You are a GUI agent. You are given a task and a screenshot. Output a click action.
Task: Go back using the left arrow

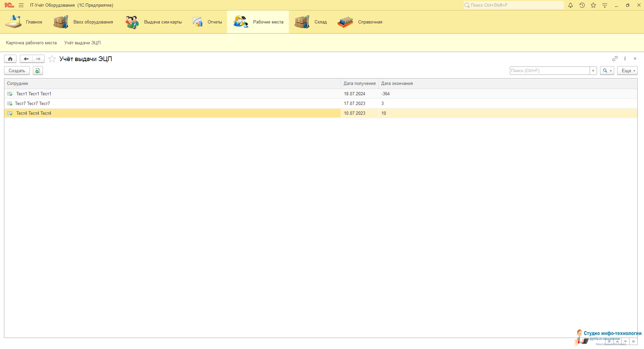tap(26, 59)
